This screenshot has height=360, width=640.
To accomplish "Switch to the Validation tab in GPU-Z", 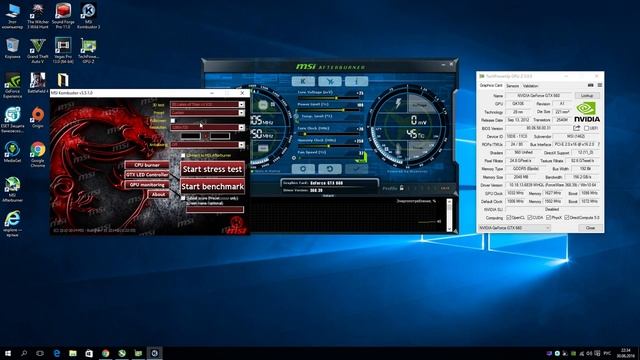I will [531, 86].
